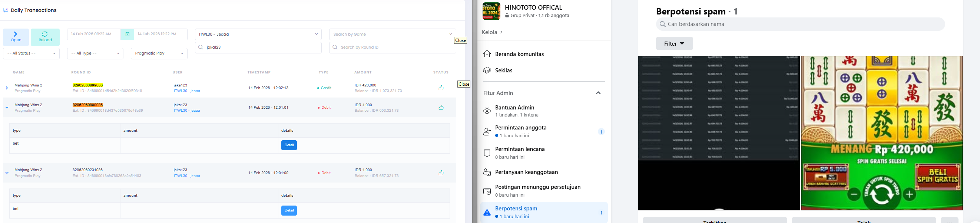Click the Terbitkan button

click(715, 220)
